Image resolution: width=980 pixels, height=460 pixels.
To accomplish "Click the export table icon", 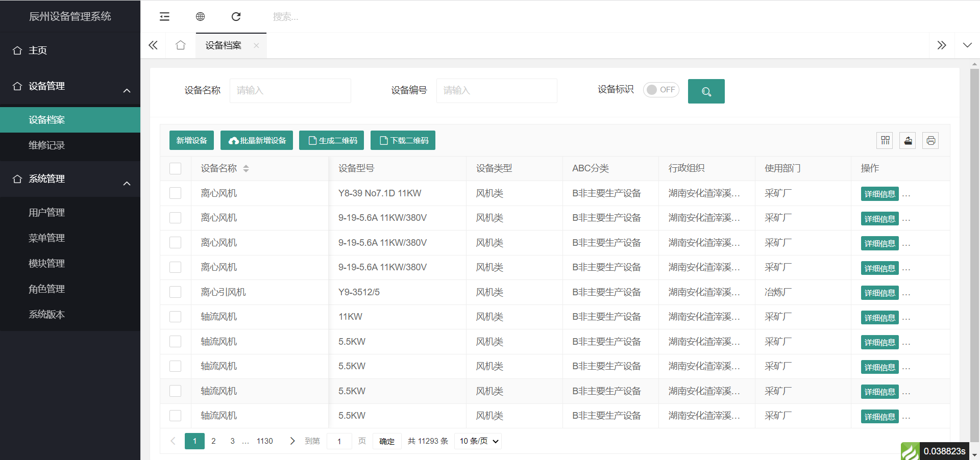I will [x=908, y=141].
